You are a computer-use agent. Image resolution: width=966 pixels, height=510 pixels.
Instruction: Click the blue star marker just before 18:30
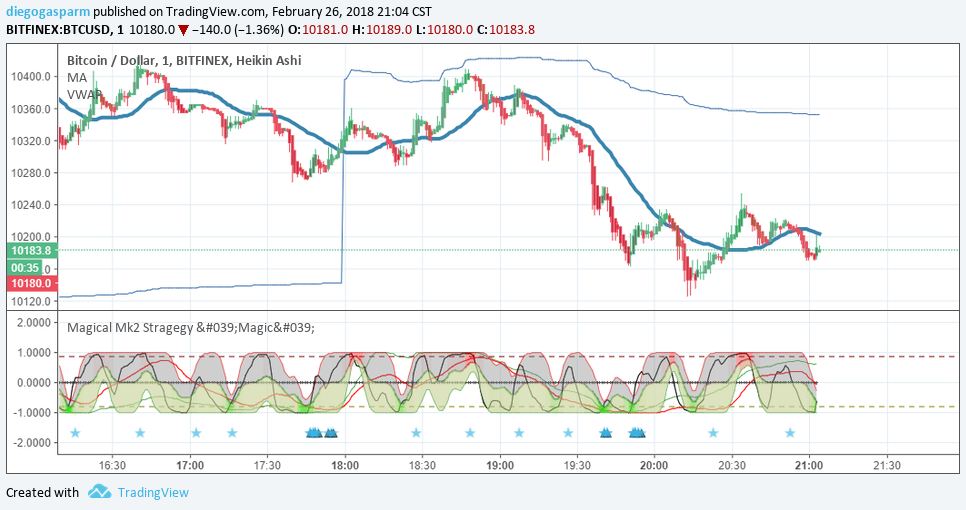click(x=416, y=433)
